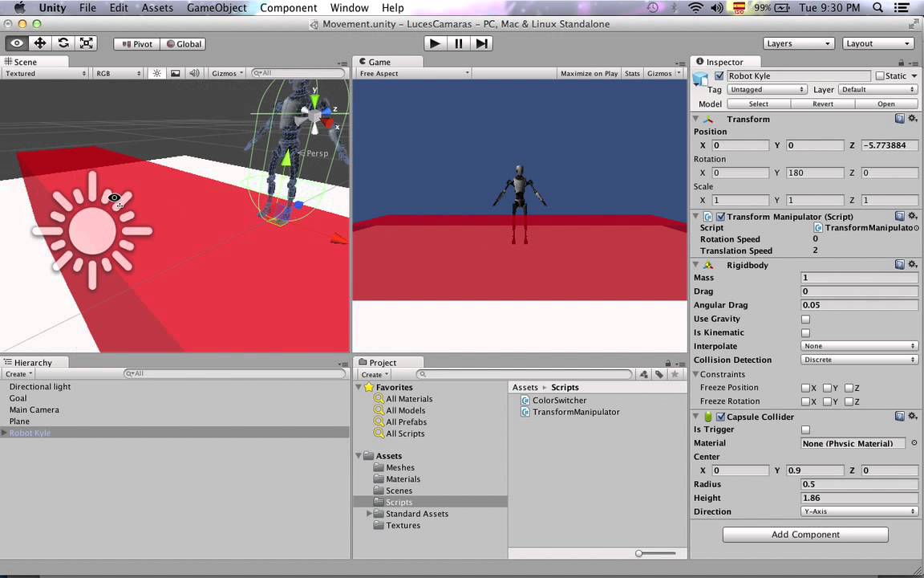The width and height of the screenshot is (924, 578).
Task: Click the Robot Kyle object cube icon
Action: (701, 79)
